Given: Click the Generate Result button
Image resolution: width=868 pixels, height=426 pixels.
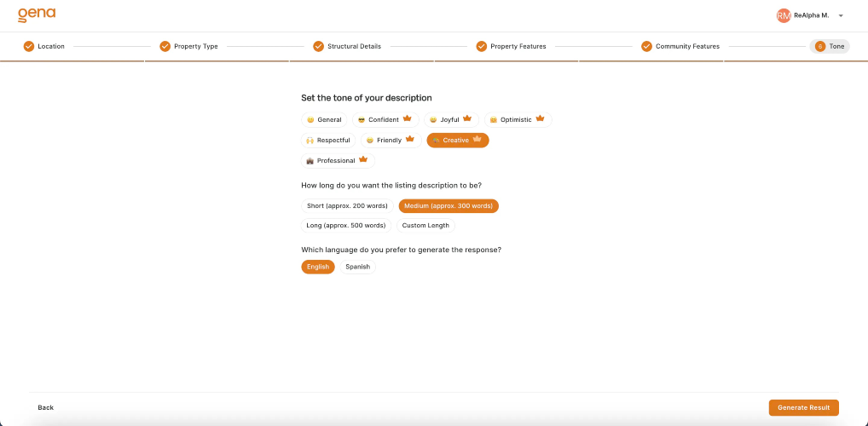Looking at the screenshot, I should (x=804, y=408).
